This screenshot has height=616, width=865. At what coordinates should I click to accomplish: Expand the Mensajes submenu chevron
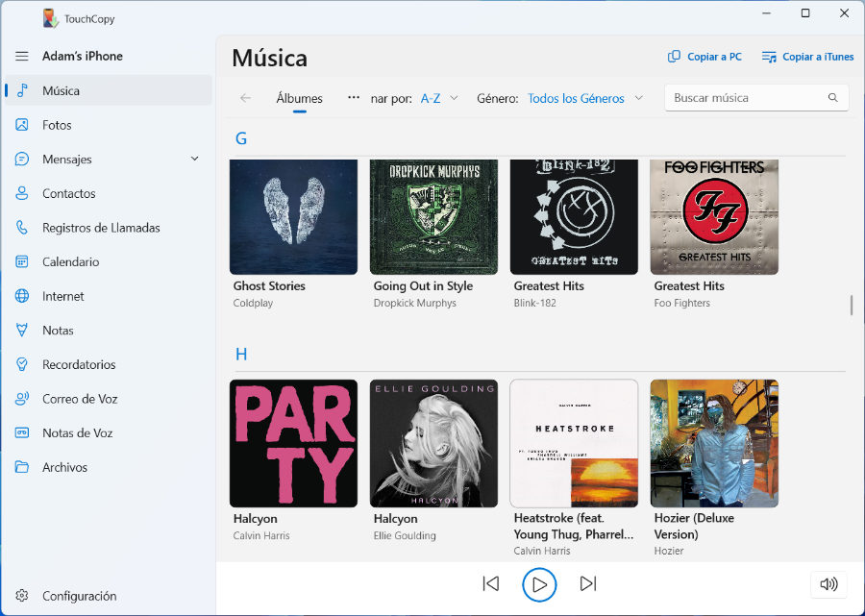pos(195,159)
